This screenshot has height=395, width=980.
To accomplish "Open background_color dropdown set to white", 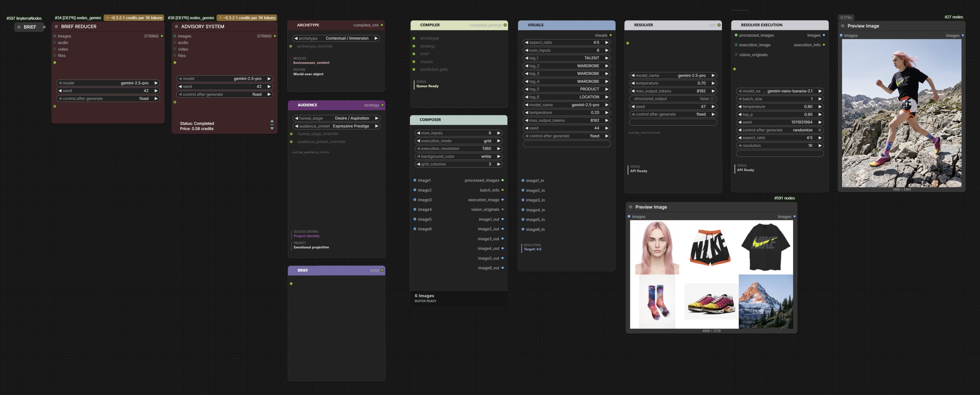I will tap(458, 157).
